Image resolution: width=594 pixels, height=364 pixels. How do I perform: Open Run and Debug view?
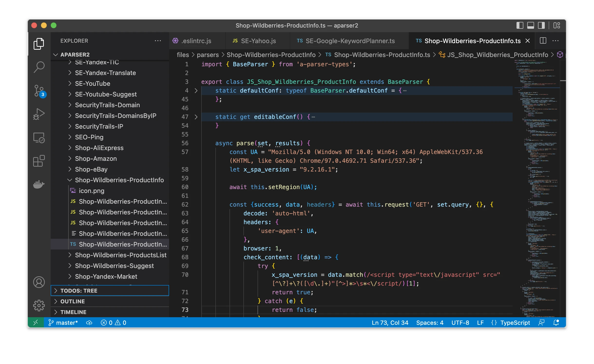tap(39, 114)
